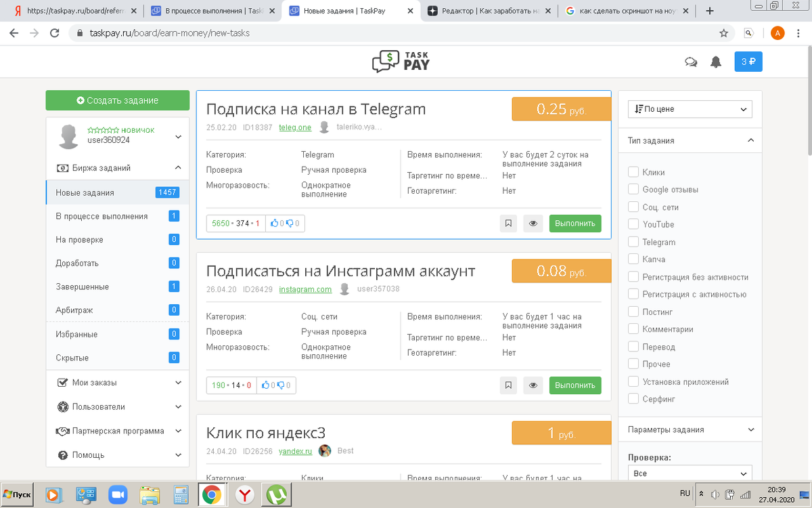Open В процессе выполнения in sidebar
This screenshot has height=508, width=812.
point(118,216)
